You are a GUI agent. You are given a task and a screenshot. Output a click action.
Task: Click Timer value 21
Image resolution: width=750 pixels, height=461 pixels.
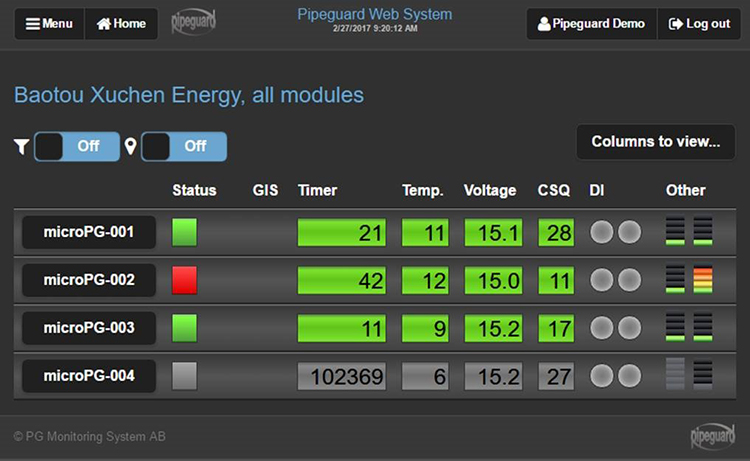(342, 233)
